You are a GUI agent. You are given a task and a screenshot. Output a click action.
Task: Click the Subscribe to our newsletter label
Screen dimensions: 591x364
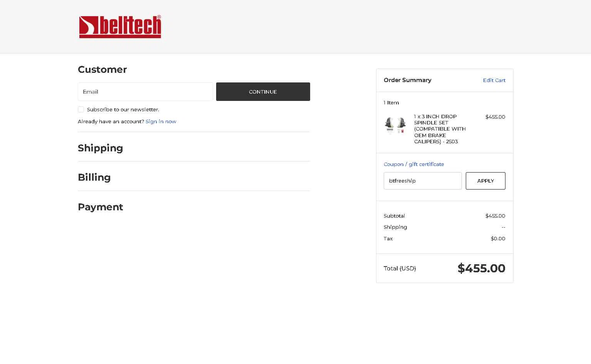[123, 109]
